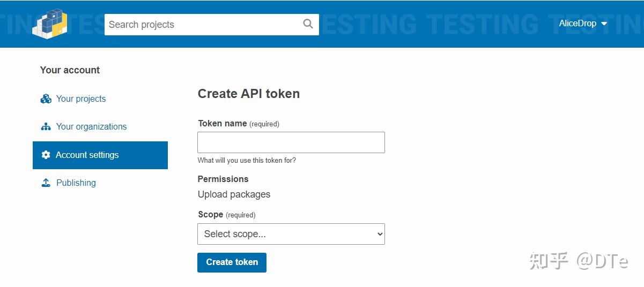This screenshot has height=287, width=644.
Task: Click the PyPI logo of stacked cubes
Action: pyautogui.click(x=49, y=24)
